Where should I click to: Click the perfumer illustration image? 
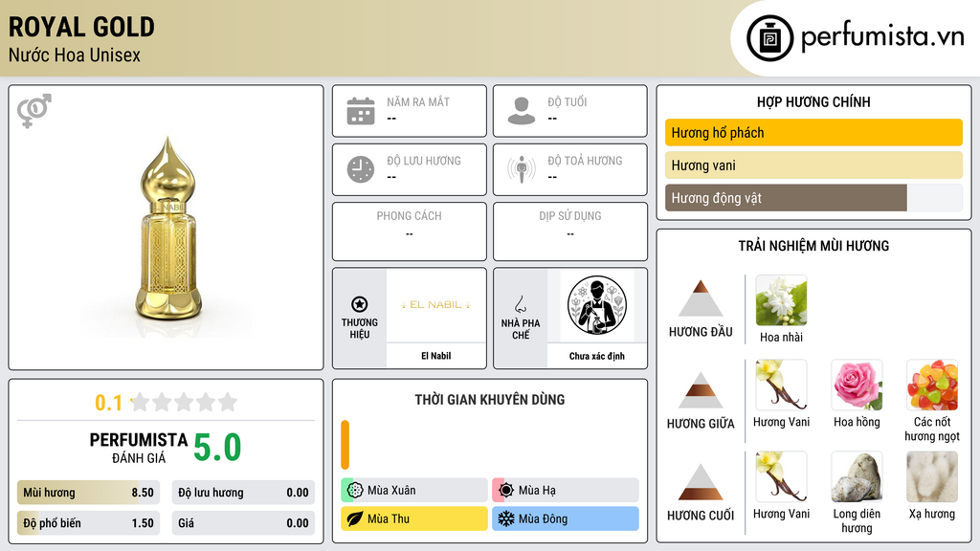597,305
